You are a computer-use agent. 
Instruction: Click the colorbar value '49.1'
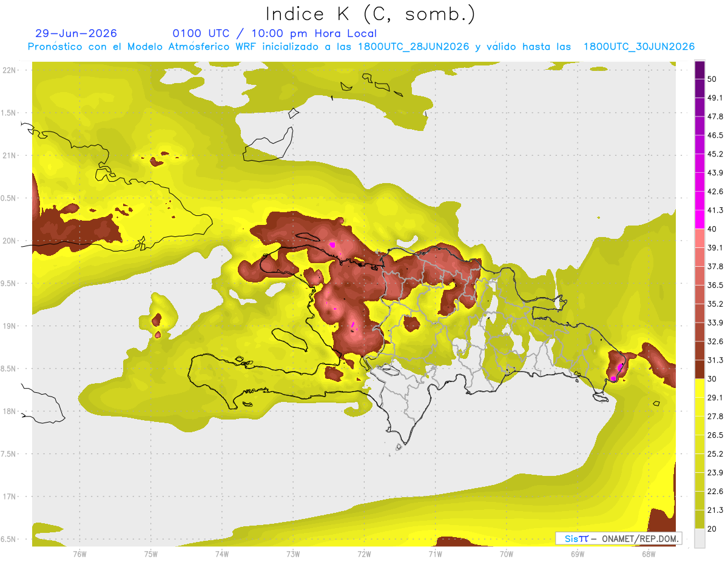click(716, 98)
